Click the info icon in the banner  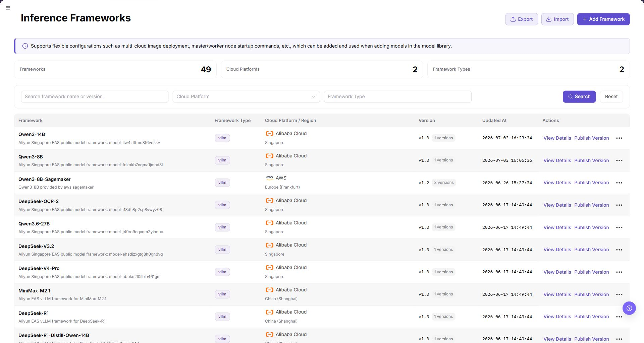(x=25, y=46)
